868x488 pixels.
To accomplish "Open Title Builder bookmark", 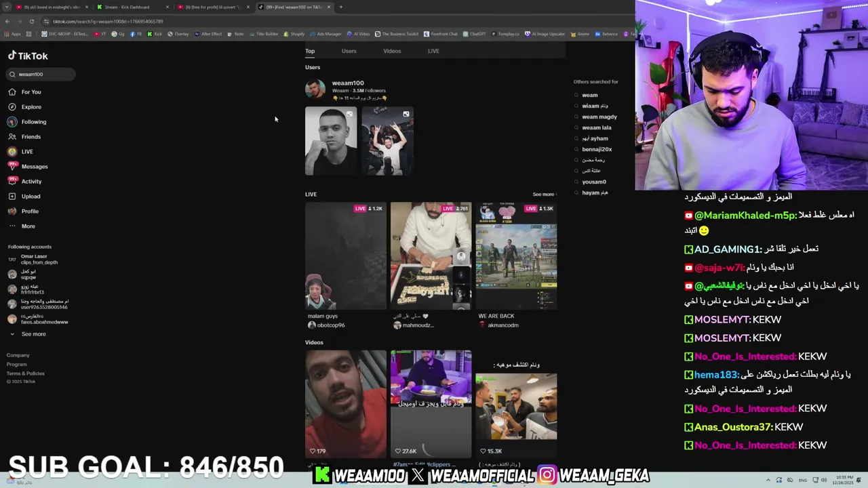I will point(264,34).
